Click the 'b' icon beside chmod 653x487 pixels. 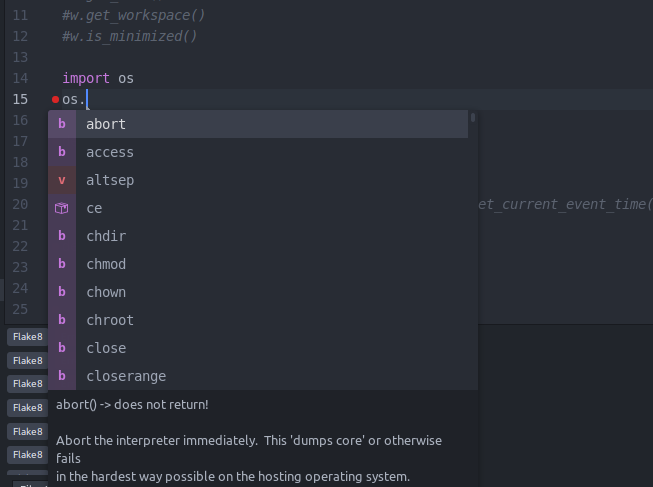pos(62,264)
